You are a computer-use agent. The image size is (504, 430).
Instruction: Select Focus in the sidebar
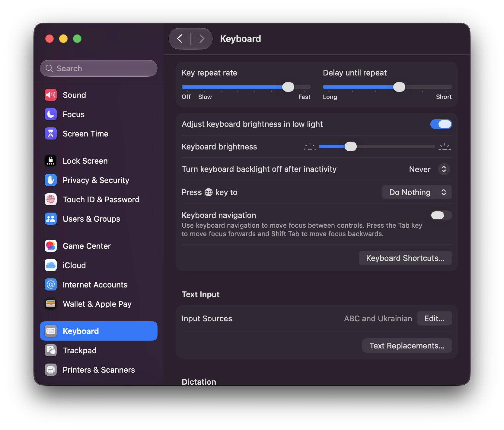pos(99,114)
